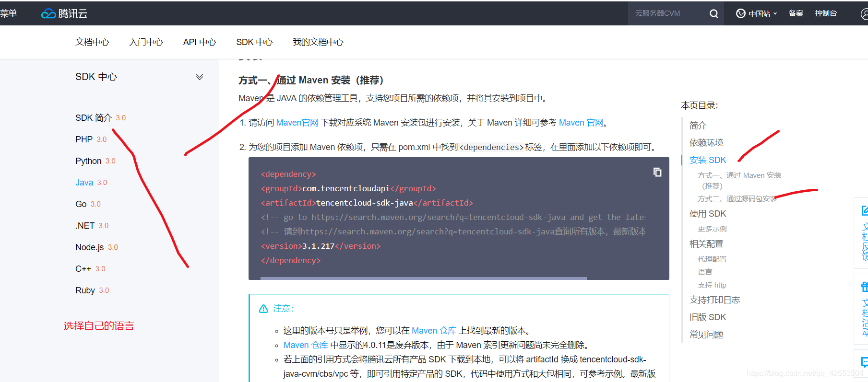Jump to 更多示例 in page contents
868x382 pixels.
coord(712,229)
